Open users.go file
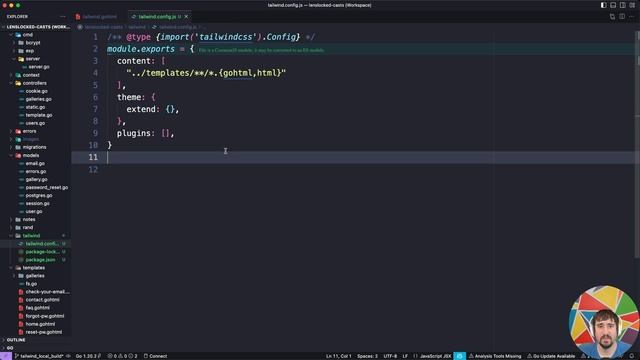Image resolution: width=640 pixels, height=360 pixels. [35, 123]
